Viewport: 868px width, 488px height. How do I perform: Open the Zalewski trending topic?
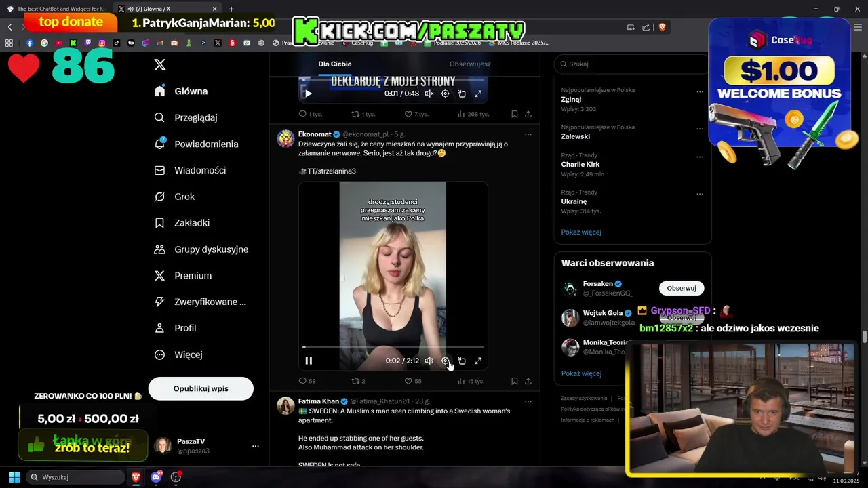pyautogui.click(x=575, y=136)
